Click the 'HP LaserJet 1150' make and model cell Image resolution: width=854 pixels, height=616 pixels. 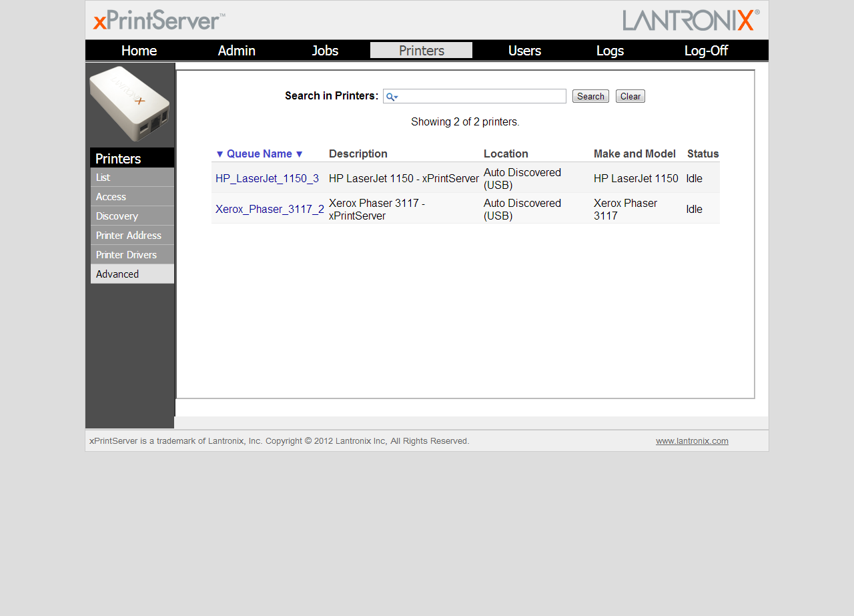pyautogui.click(x=636, y=179)
